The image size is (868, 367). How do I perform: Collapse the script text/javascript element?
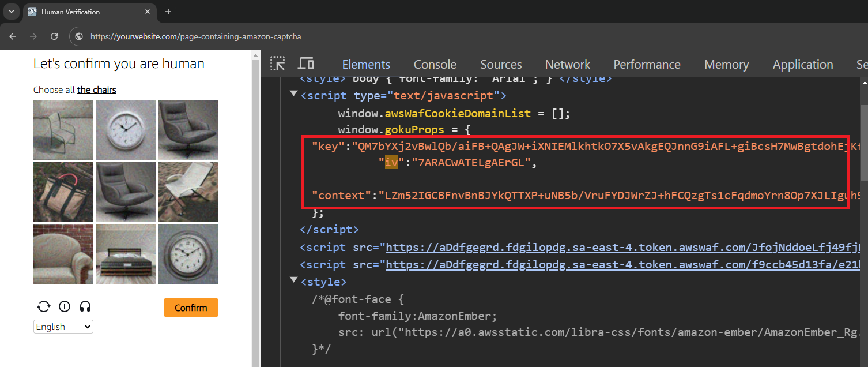tap(294, 93)
